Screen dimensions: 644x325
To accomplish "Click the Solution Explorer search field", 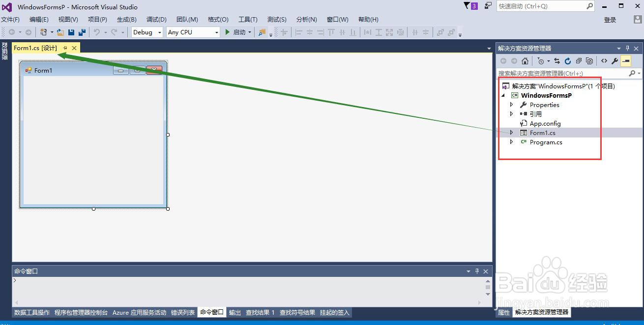I will (x=562, y=73).
